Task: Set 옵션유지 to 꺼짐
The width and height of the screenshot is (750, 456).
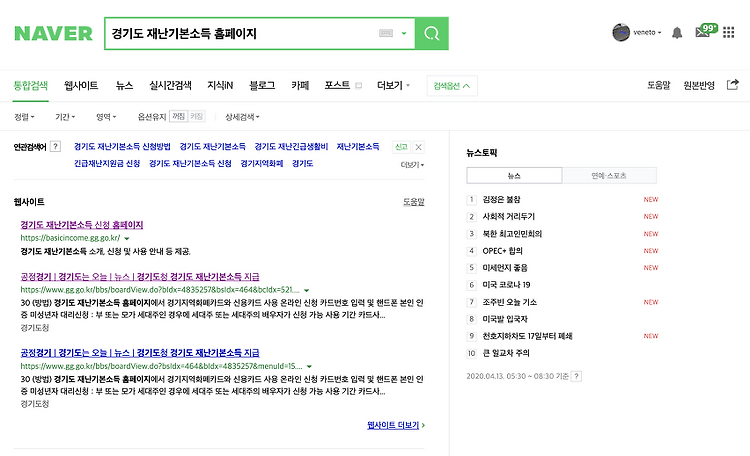Action: click(x=178, y=116)
